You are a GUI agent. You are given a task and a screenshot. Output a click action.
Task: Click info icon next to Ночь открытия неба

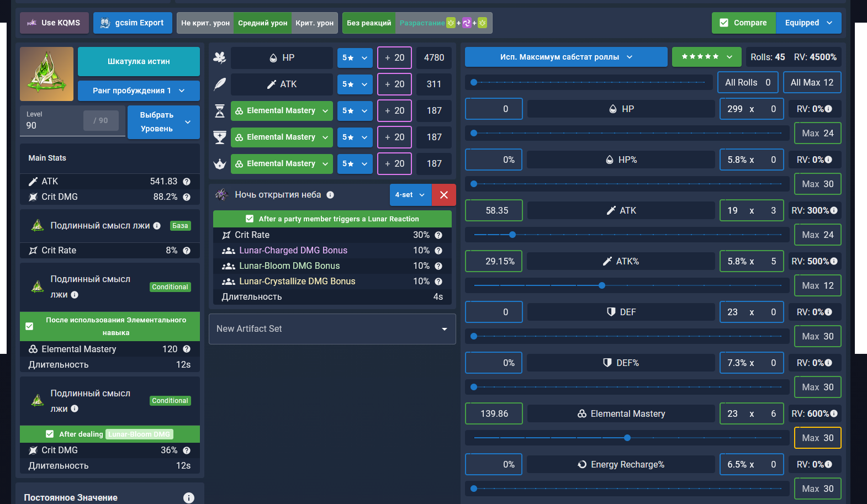click(x=330, y=195)
